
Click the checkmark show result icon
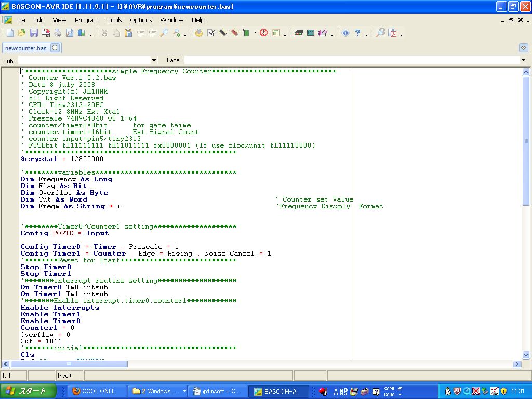(211, 33)
